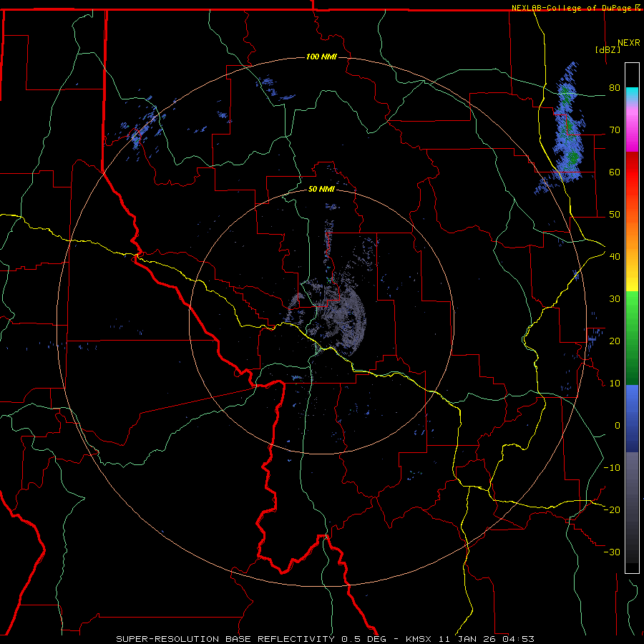The image size is (644, 644).
Task: Click the 10 value on dBZ scale
Action: 615,384
